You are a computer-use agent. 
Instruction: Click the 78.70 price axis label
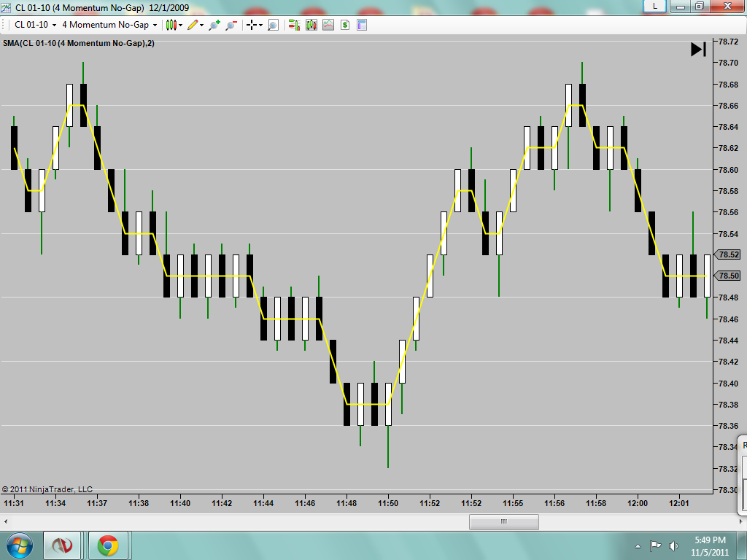coord(728,63)
